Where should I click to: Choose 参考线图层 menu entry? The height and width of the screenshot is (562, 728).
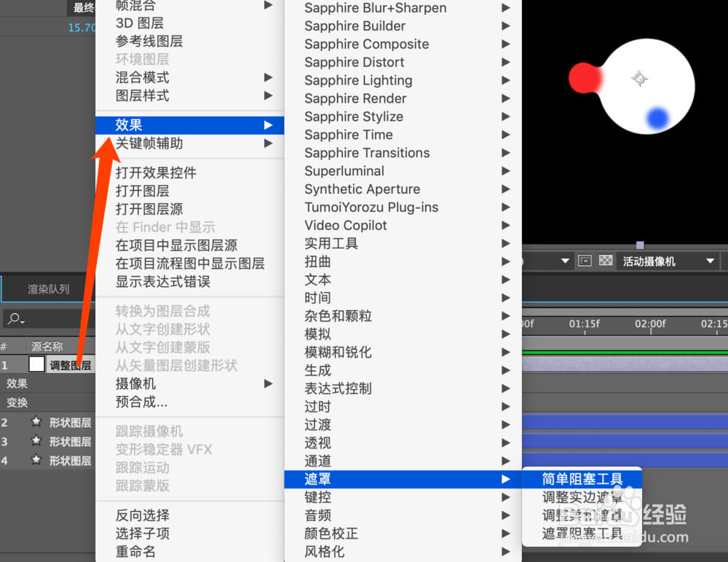click(x=189, y=41)
